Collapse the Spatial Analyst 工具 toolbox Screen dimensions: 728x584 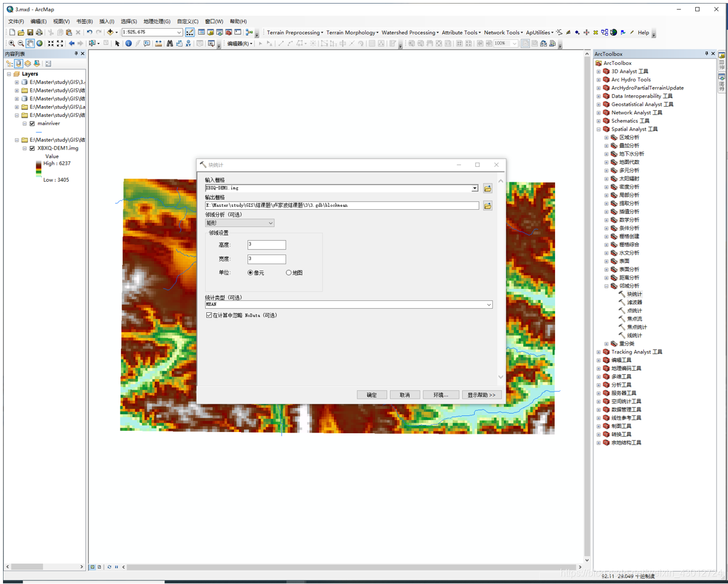point(599,129)
